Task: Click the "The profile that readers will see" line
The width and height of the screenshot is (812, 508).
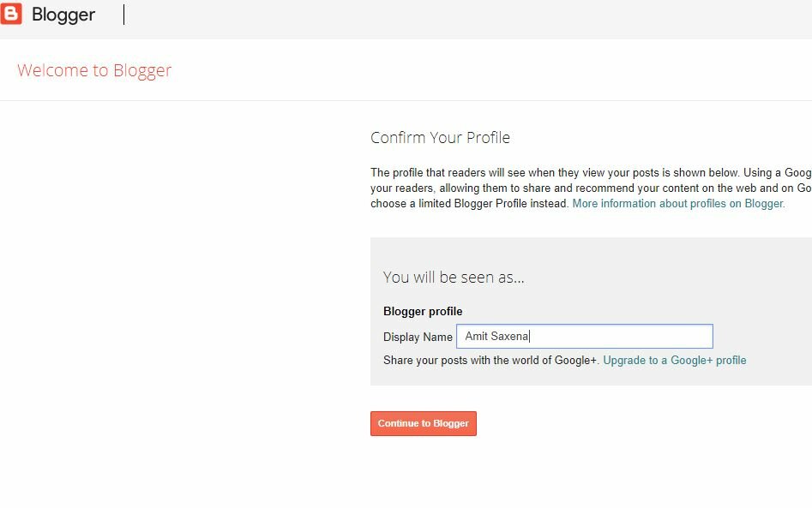Action: (x=591, y=172)
